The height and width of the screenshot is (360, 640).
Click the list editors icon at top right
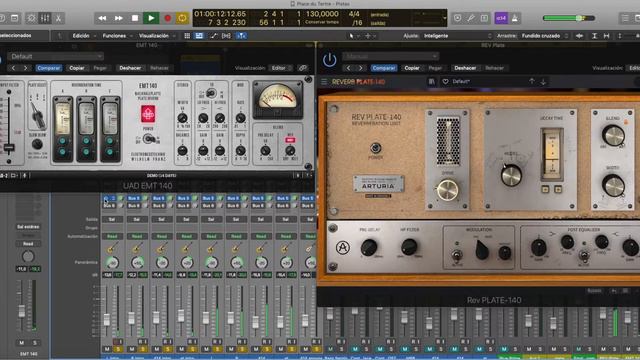[x=625, y=18]
